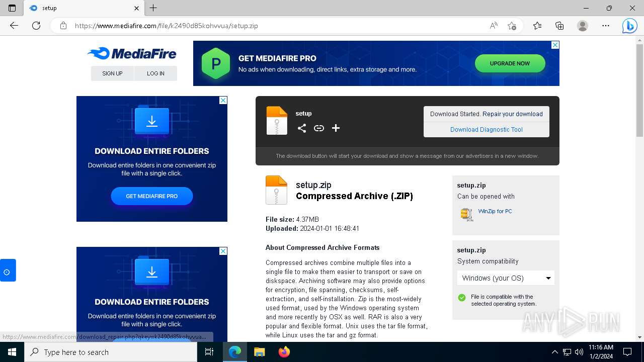The height and width of the screenshot is (362, 644).
Task: Open WinZip for PC link
Action: [495, 211]
